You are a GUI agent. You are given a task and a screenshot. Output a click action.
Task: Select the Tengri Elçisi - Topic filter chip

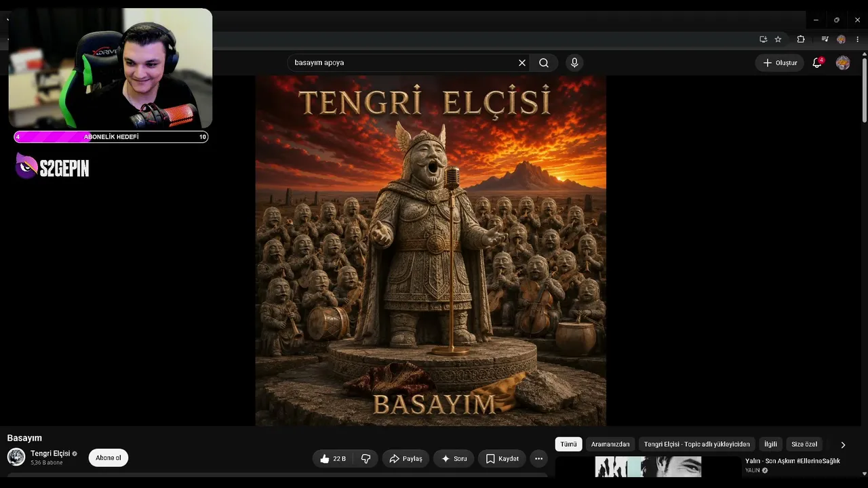697,445
